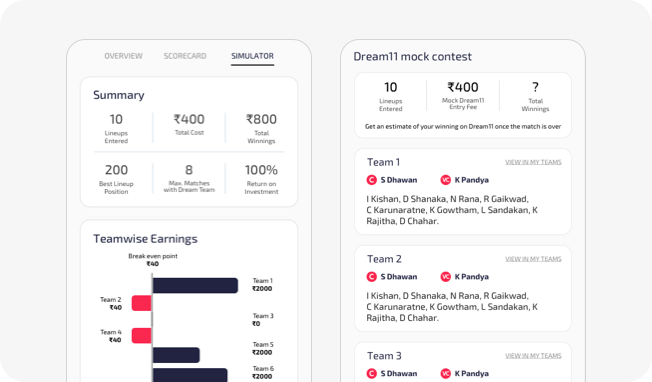Open View In My Teams for Team 3
Screen dimensions: 652x382
click(x=533, y=356)
